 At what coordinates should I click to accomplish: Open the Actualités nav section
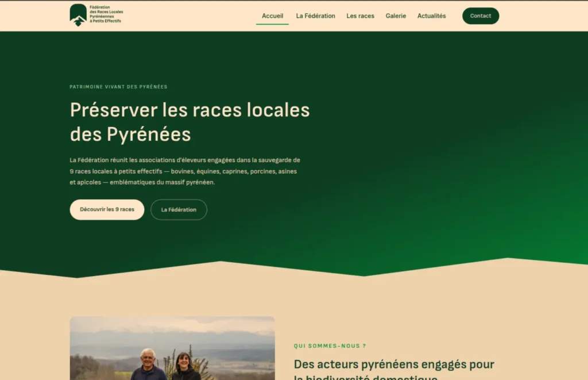(x=431, y=16)
